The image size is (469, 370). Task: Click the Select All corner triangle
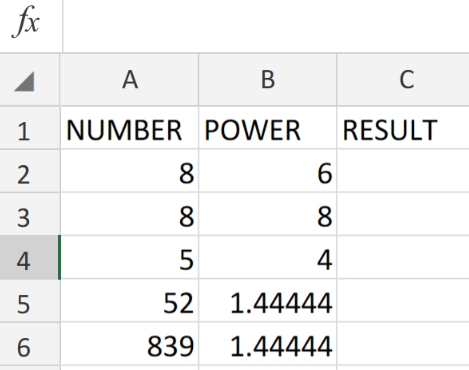click(x=24, y=81)
